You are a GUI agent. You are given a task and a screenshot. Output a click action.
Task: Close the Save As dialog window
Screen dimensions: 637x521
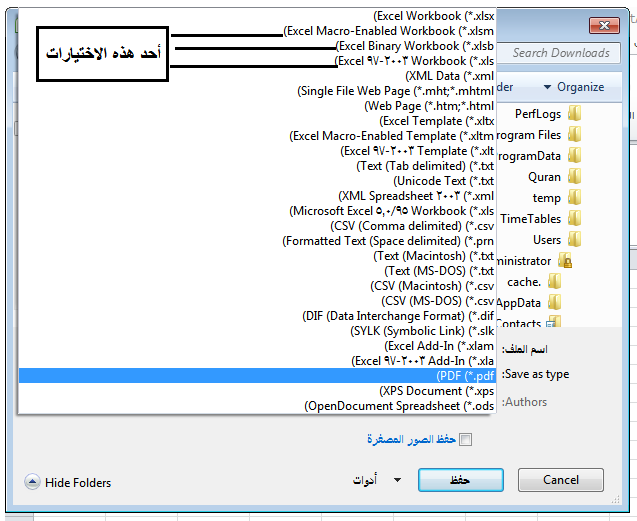[604, 26]
